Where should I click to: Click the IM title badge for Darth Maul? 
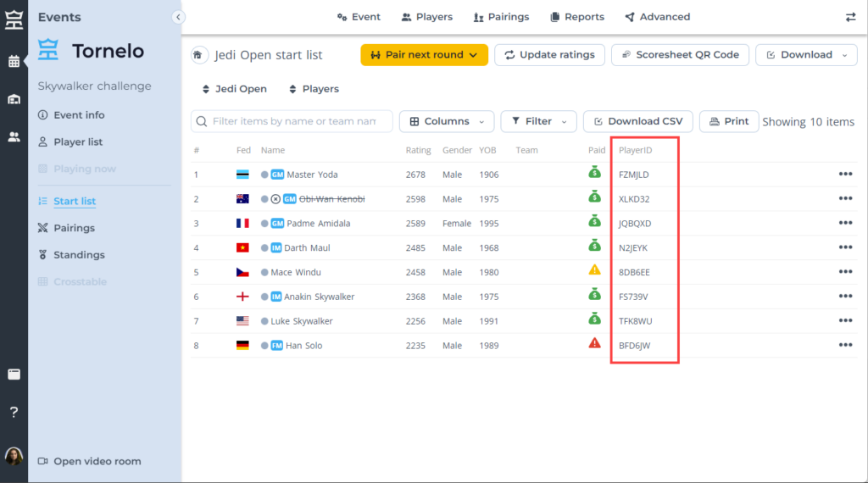[x=276, y=248]
